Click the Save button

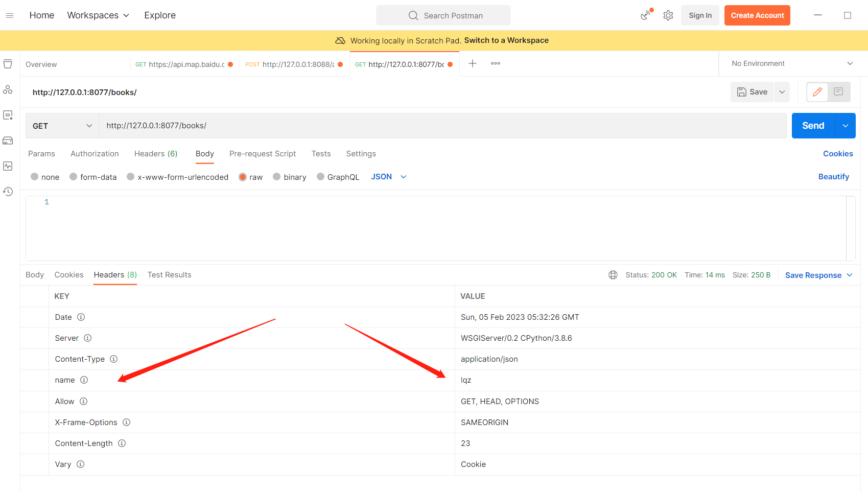point(753,92)
